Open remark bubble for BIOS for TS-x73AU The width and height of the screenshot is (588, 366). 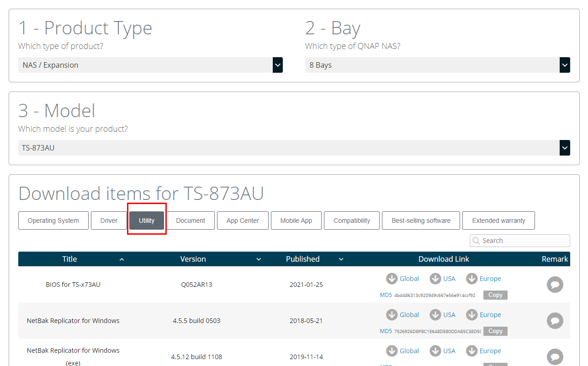click(555, 285)
